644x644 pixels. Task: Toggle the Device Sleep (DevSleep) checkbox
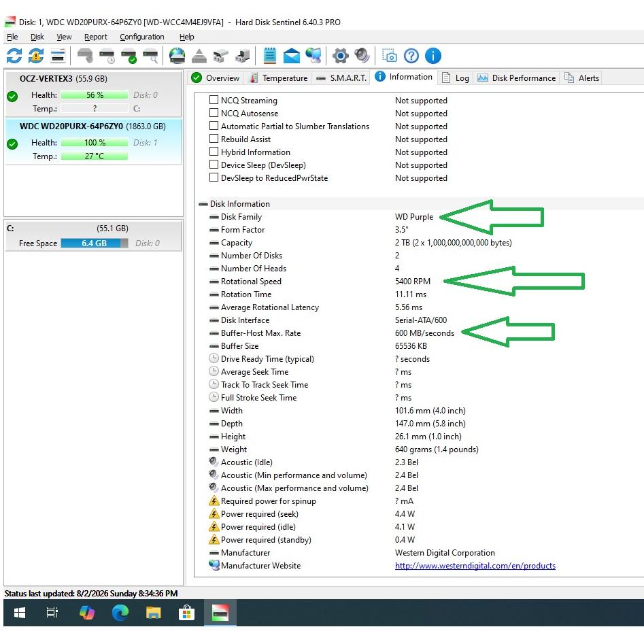(x=214, y=165)
